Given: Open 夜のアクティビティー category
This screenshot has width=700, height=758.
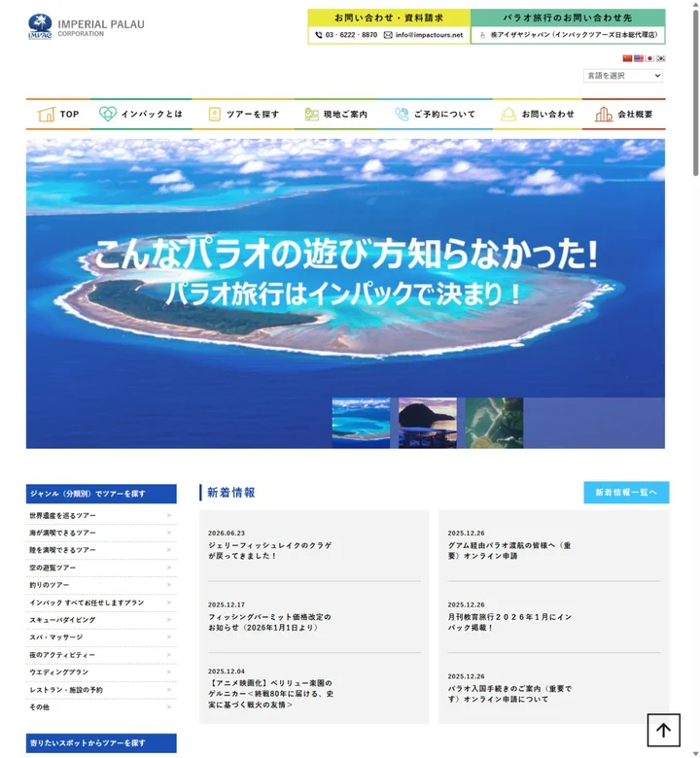Looking at the screenshot, I should click(101, 655).
